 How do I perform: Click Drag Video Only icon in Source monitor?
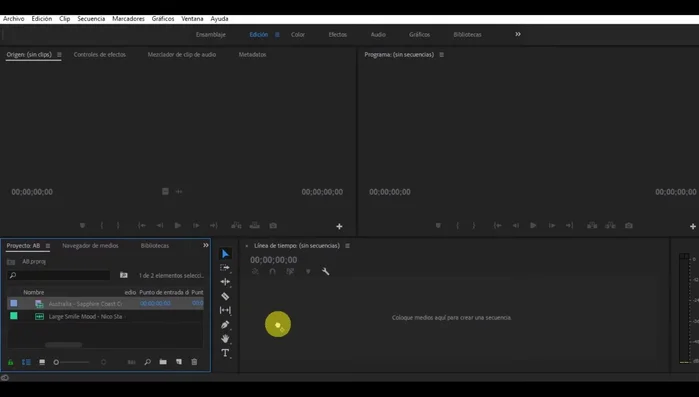point(165,192)
